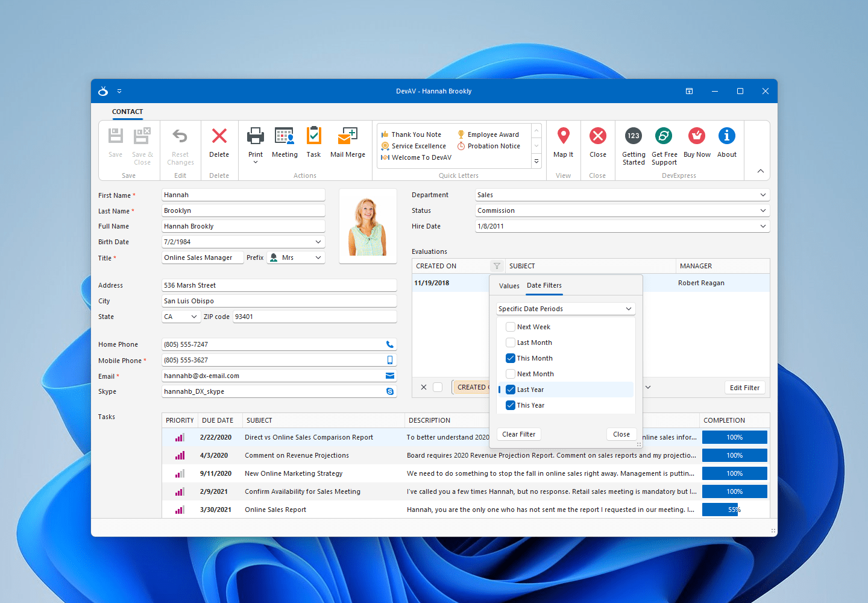The width and height of the screenshot is (868, 603).
Task: Expand the Department dropdown
Action: pyautogui.click(x=763, y=195)
